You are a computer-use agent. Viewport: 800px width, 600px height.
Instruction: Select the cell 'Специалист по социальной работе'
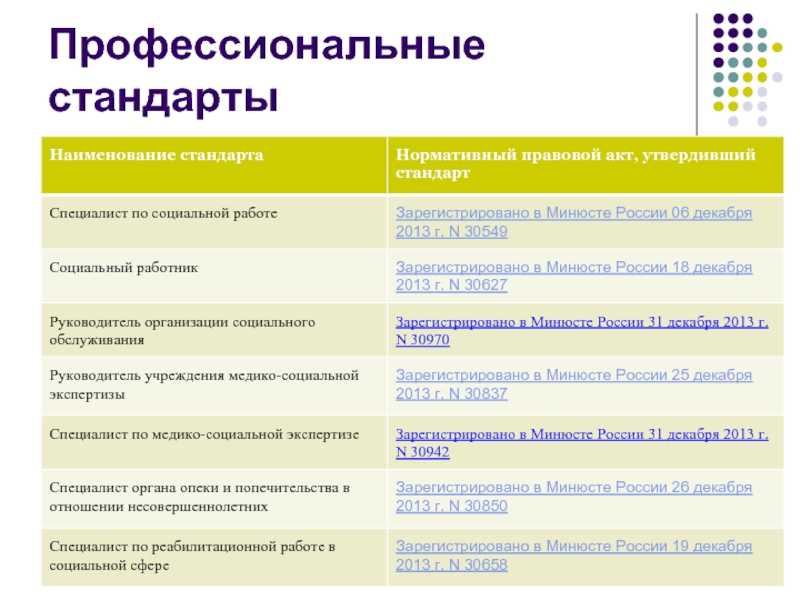pyautogui.click(x=214, y=222)
